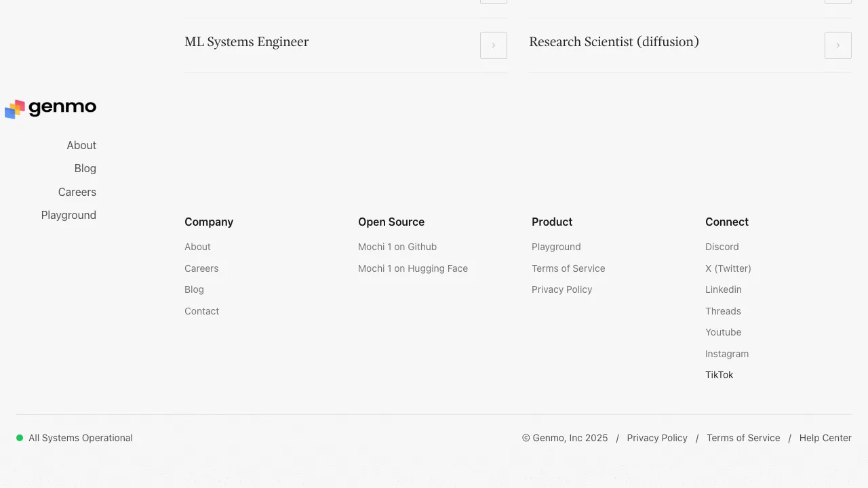
Task: Open Help Center in bottom bar
Action: pos(825,438)
